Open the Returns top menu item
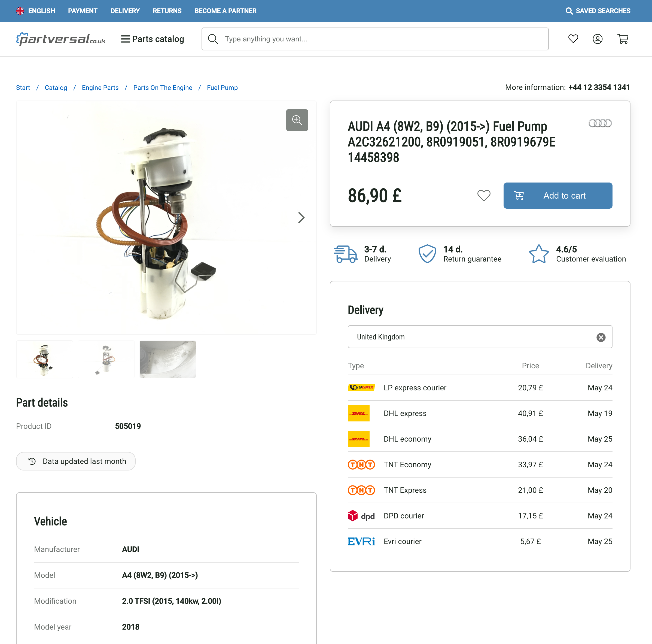This screenshot has height=644, width=652. [x=167, y=11]
